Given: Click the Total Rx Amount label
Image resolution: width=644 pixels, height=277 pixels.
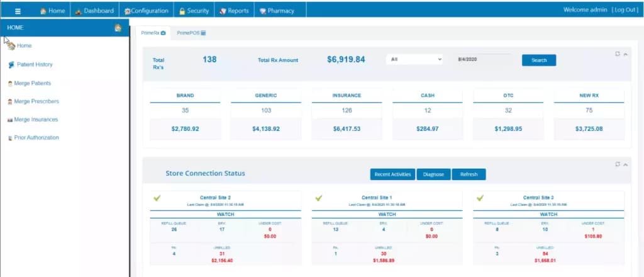Looking at the screenshot, I should (x=277, y=60).
